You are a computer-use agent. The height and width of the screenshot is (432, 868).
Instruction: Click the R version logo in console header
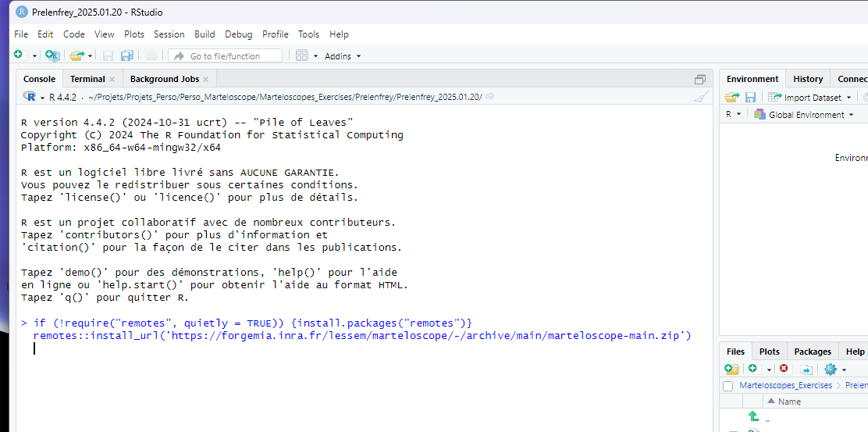30,96
